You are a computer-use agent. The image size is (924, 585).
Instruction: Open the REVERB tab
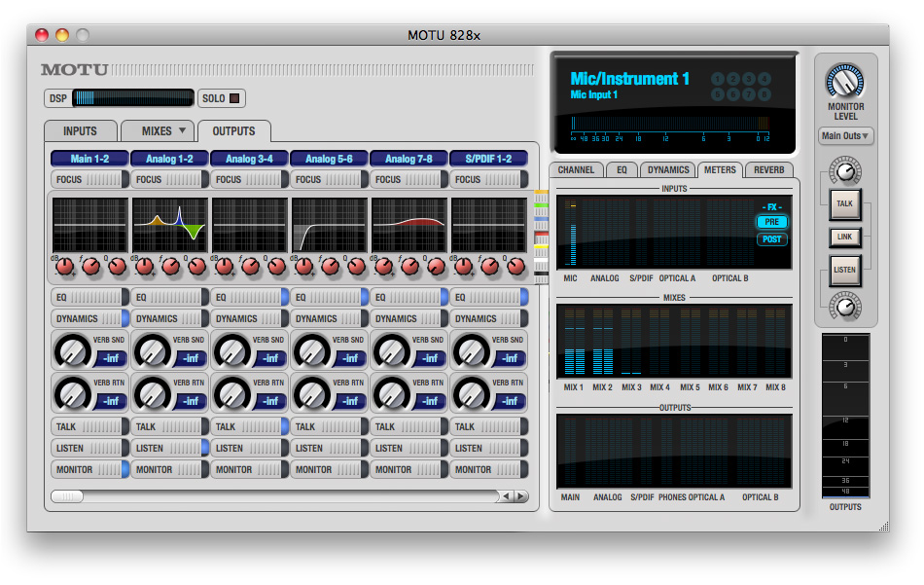[x=768, y=169]
